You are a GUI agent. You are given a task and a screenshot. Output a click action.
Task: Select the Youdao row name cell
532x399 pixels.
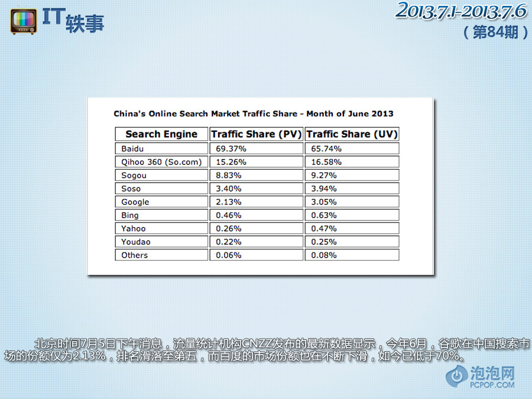click(x=161, y=242)
